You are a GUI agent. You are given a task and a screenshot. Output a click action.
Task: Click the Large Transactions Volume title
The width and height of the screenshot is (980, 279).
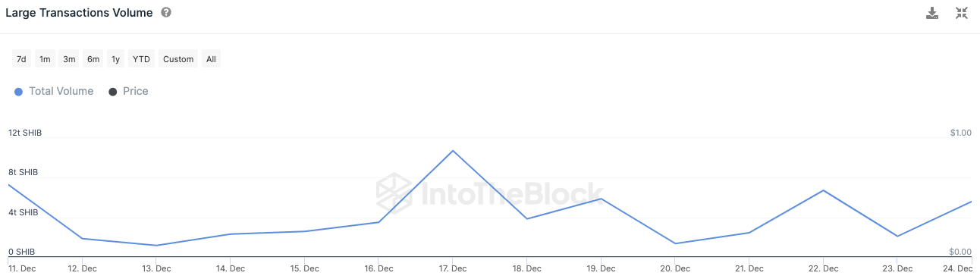coord(79,13)
